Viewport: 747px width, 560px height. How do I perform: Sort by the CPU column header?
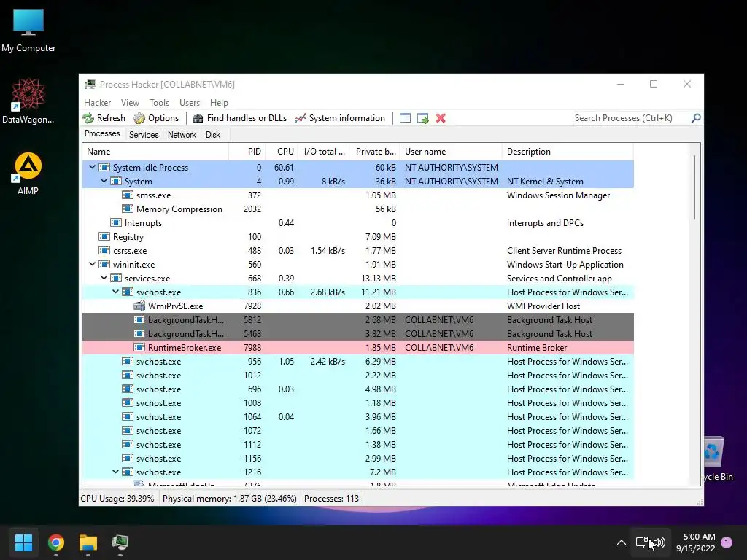tap(282, 152)
